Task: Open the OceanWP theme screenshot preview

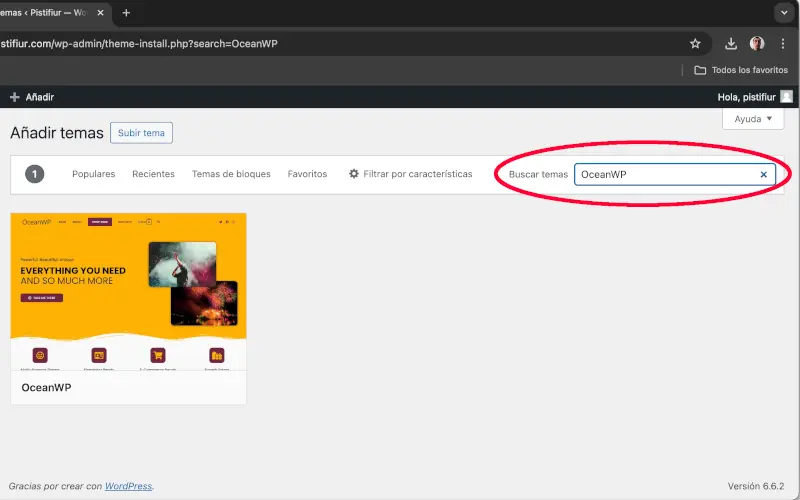Action: pyautogui.click(x=129, y=292)
